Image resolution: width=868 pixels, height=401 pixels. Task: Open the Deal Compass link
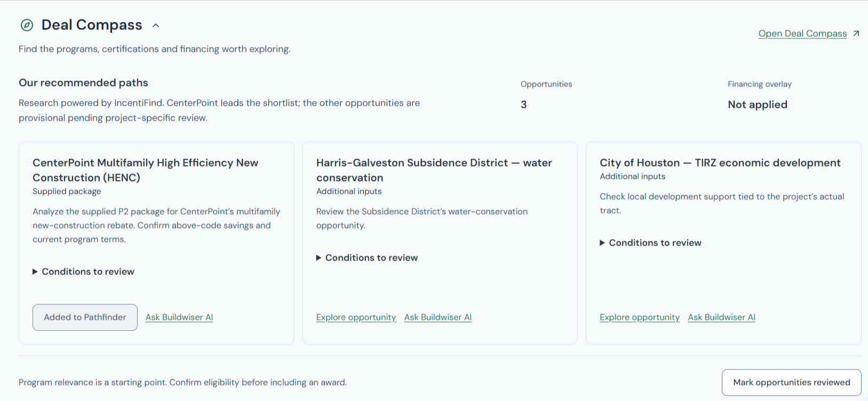tap(802, 34)
